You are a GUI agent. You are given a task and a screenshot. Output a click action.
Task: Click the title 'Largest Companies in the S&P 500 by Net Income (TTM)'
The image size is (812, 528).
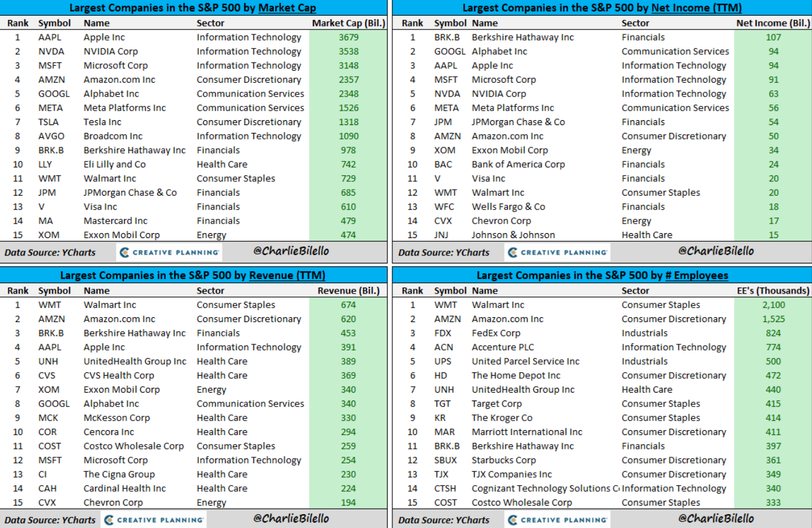[x=602, y=8]
